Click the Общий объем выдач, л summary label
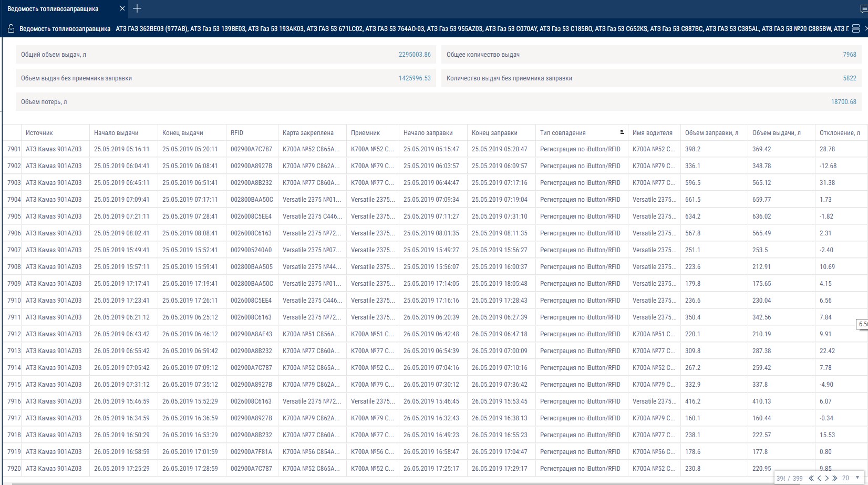The image size is (868, 485). [x=54, y=55]
